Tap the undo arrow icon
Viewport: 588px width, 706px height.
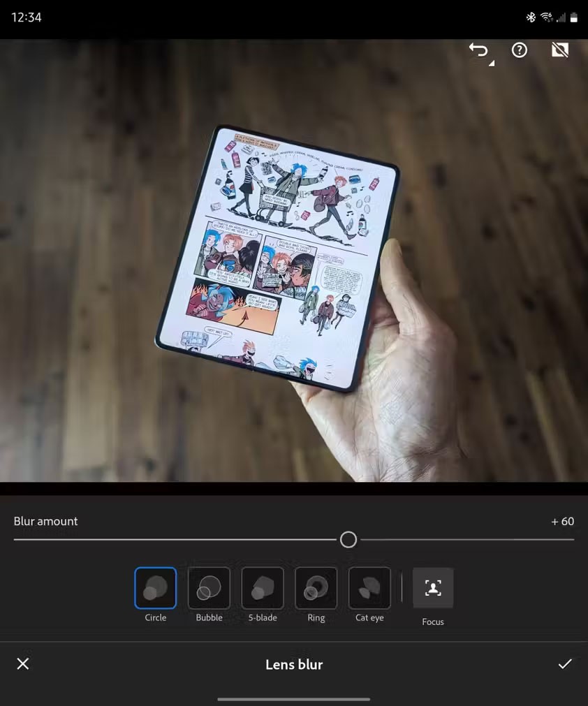pos(479,51)
